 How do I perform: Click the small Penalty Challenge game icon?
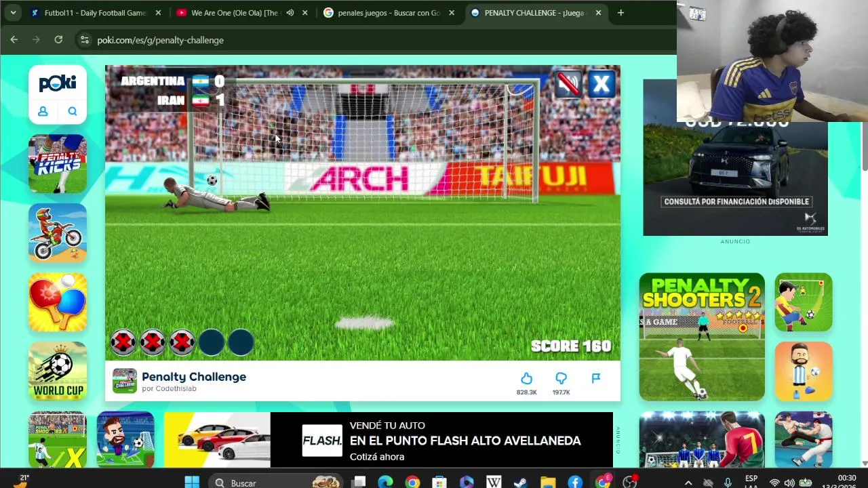[124, 381]
